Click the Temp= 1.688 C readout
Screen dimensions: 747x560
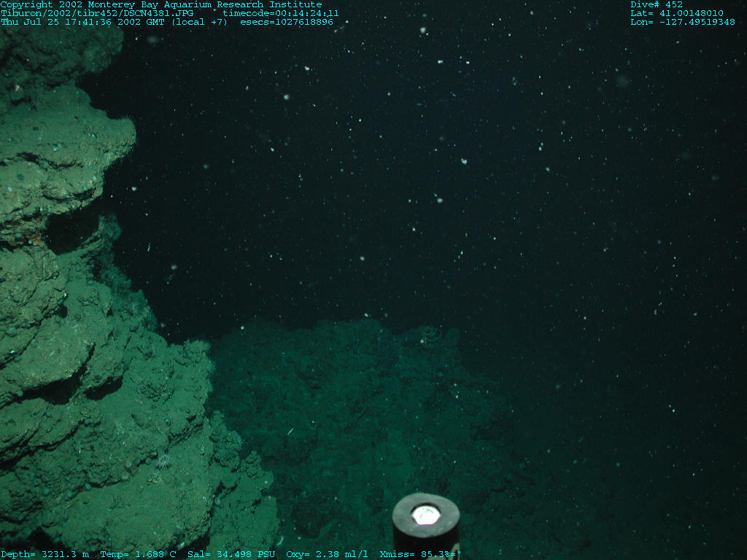(138, 554)
